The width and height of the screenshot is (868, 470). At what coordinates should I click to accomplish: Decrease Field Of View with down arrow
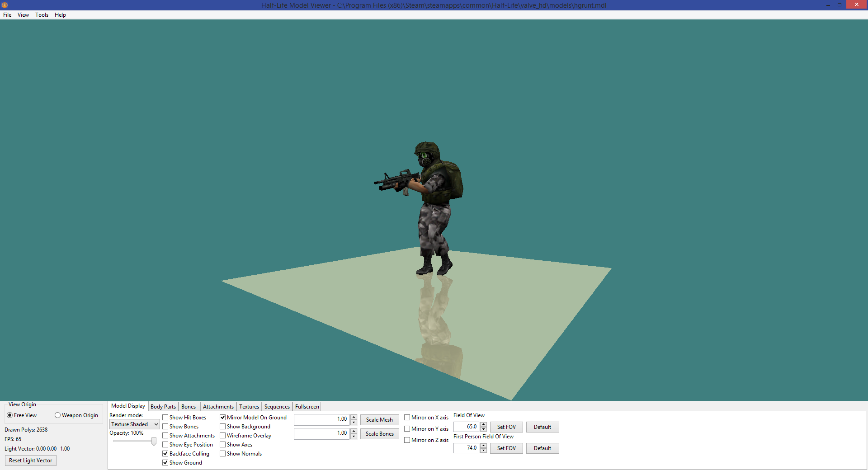coord(483,429)
